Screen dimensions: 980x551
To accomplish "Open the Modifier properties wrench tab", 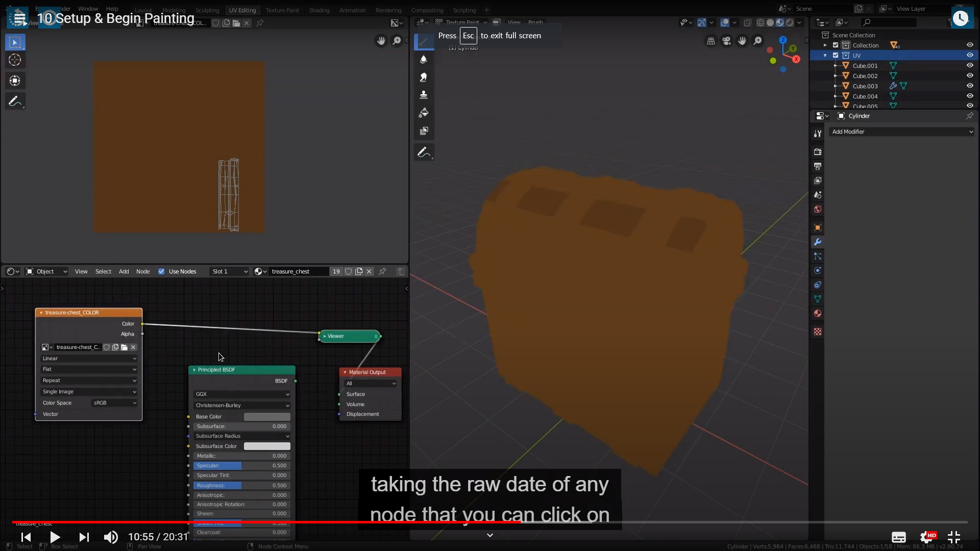I will coord(818,242).
